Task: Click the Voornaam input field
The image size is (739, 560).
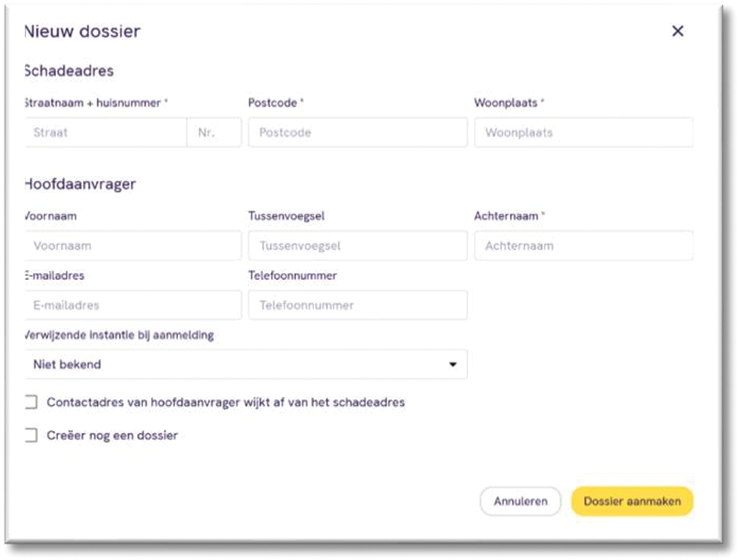Action: coord(132,245)
